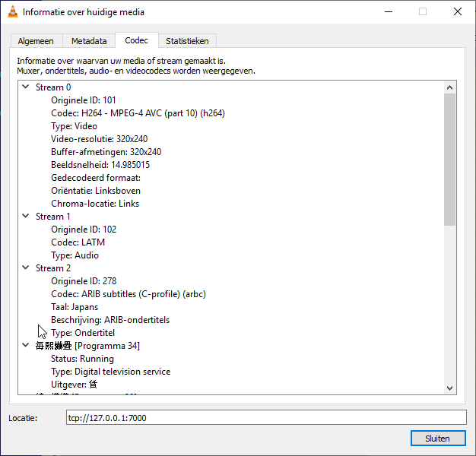Switch to the Algemeen tab
Viewport: 476px width, 456px height.
37,41
